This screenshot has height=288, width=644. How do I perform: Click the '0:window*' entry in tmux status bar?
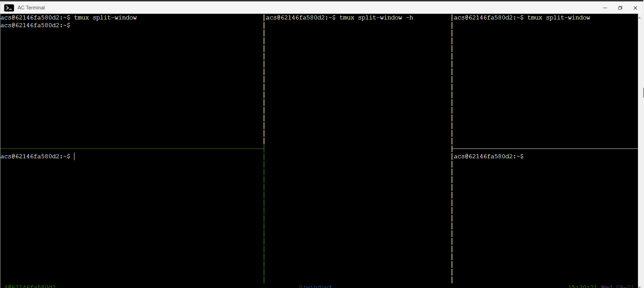click(x=315, y=286)
